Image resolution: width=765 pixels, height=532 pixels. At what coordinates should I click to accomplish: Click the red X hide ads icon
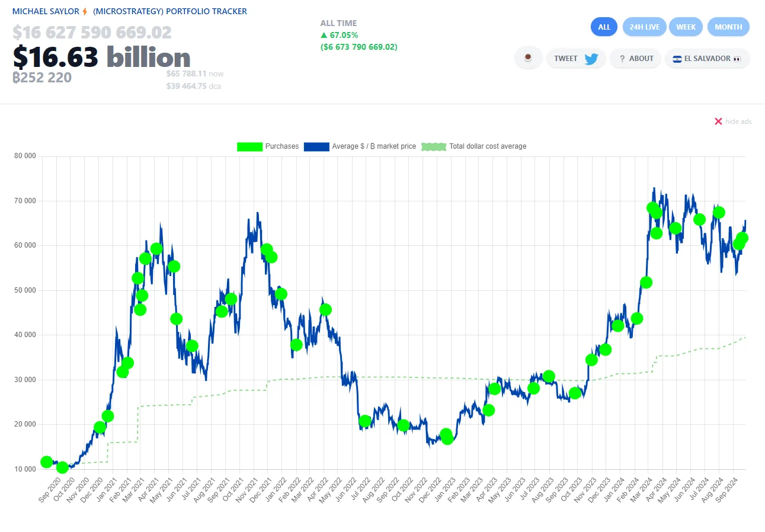(x=718, y=121)
